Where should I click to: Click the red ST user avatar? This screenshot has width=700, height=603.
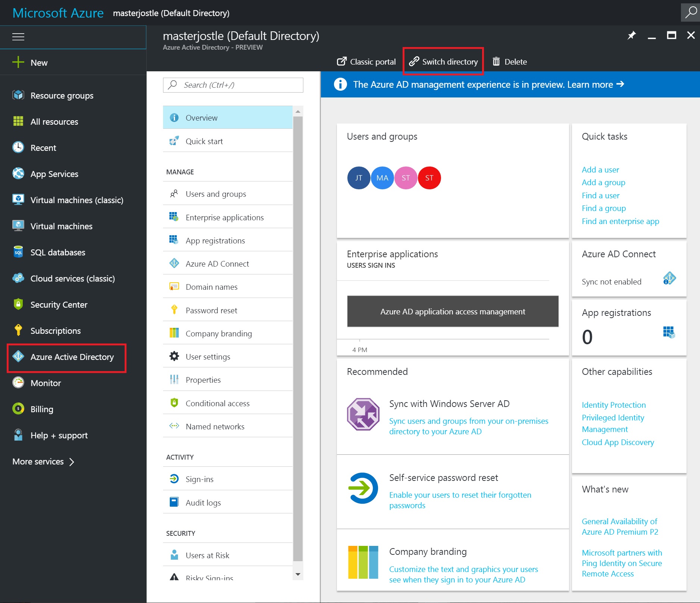pyautogui.click(x=429, y=178)
